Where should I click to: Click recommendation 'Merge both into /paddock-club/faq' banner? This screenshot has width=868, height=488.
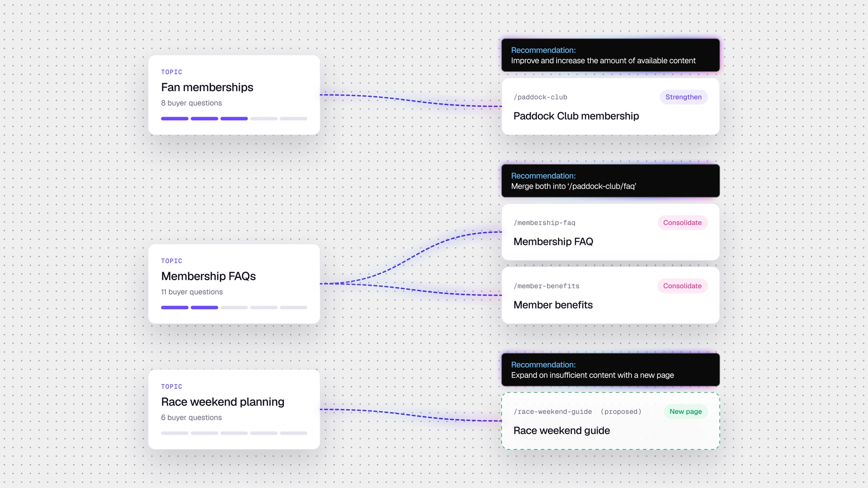point(610,181)
